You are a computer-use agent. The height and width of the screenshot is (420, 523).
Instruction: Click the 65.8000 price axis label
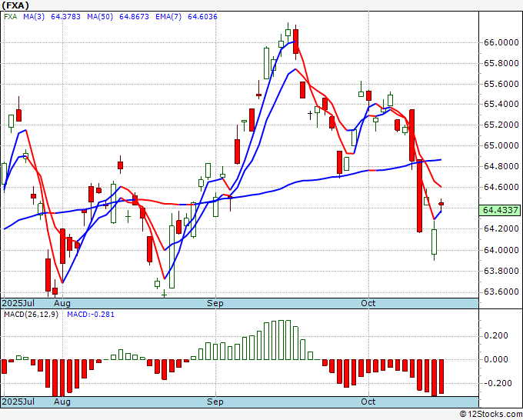point(501,63)
